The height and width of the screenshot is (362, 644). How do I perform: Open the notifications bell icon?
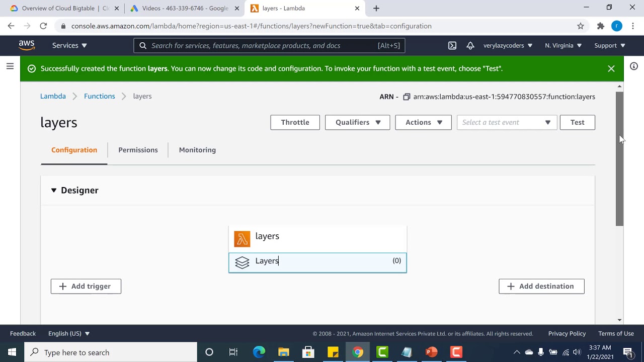pyautogui.click(x=470, y=45)
